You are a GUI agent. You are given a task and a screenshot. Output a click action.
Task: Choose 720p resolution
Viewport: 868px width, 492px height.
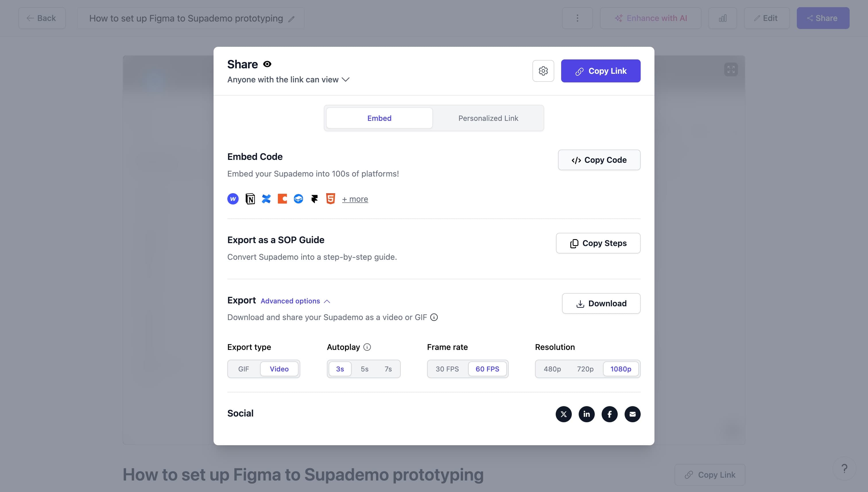(585, 369)
